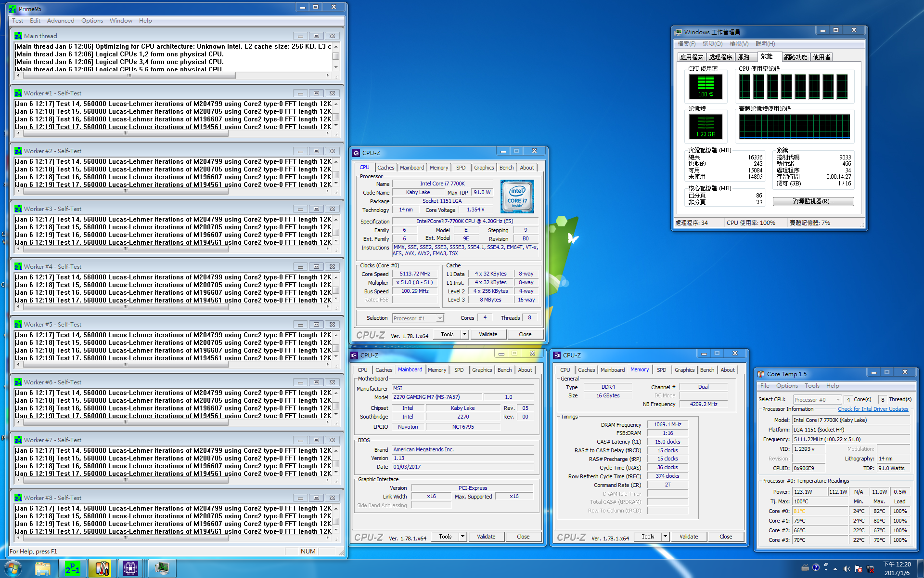Image resolution: width=924 pixels, height=578 pixels.
Task: Click the Core Speed field showing 5113.72 MHz
Action: [415, 274]
